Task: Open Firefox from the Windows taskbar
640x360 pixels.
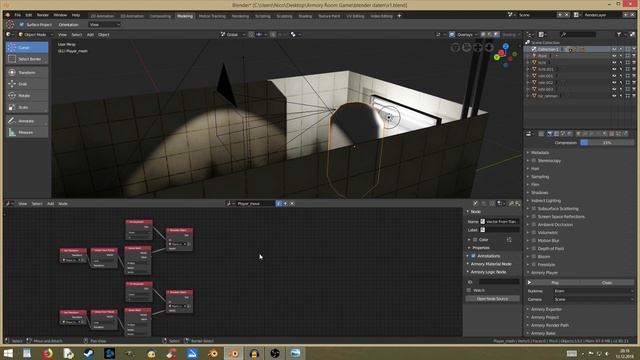Action: pos(48,353)
